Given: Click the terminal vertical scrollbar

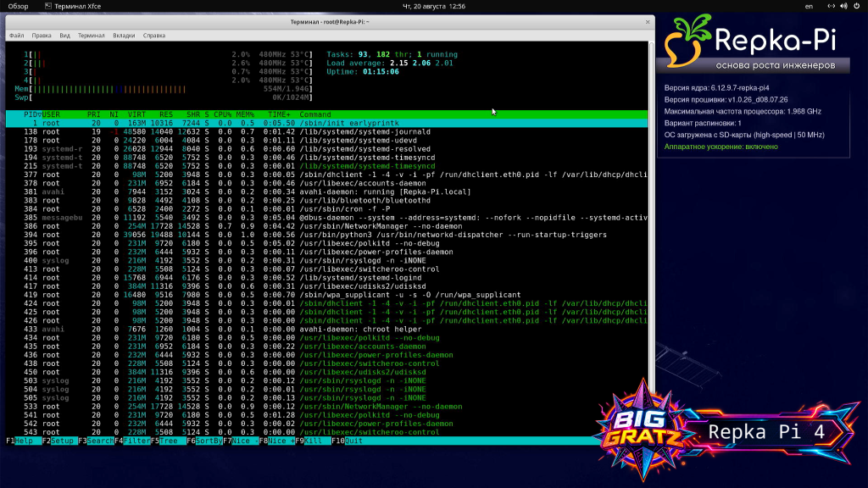Looking at the screenshot, I should pos(651,241).
